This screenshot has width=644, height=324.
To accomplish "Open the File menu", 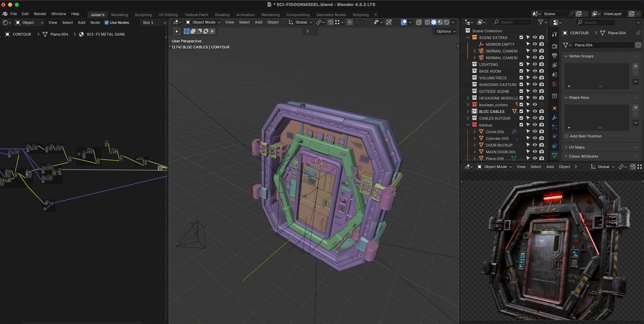I will [13, 13].
